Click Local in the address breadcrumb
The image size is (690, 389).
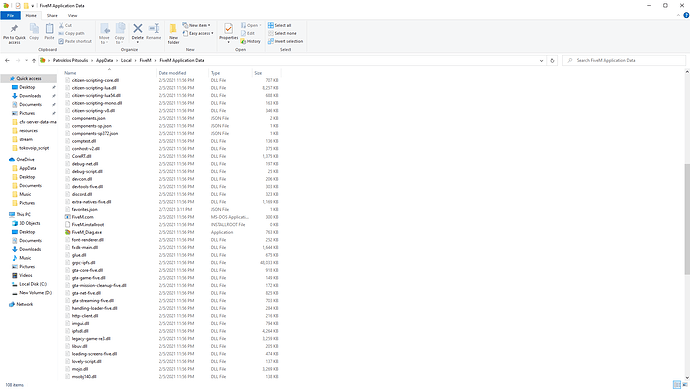126,60
